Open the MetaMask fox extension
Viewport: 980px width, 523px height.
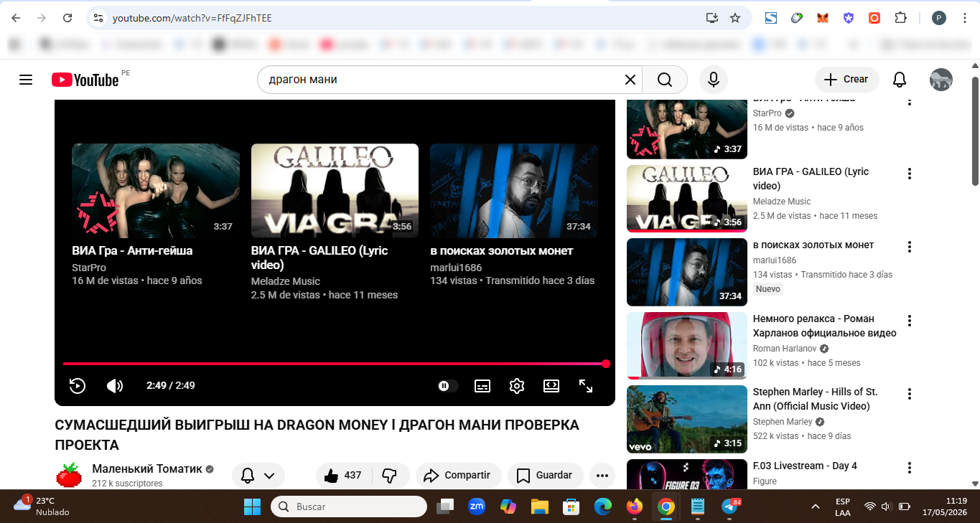[x=823, y=18]
